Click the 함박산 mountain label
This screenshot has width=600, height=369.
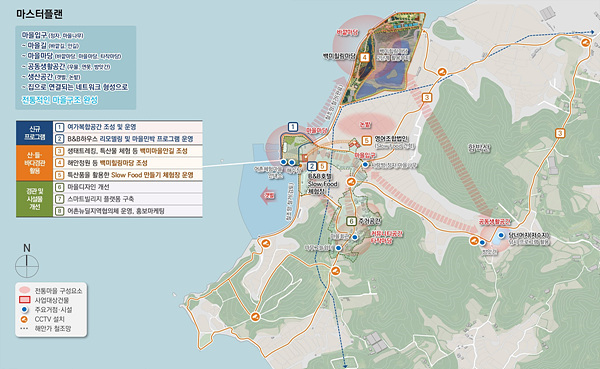tap(479, 147)
